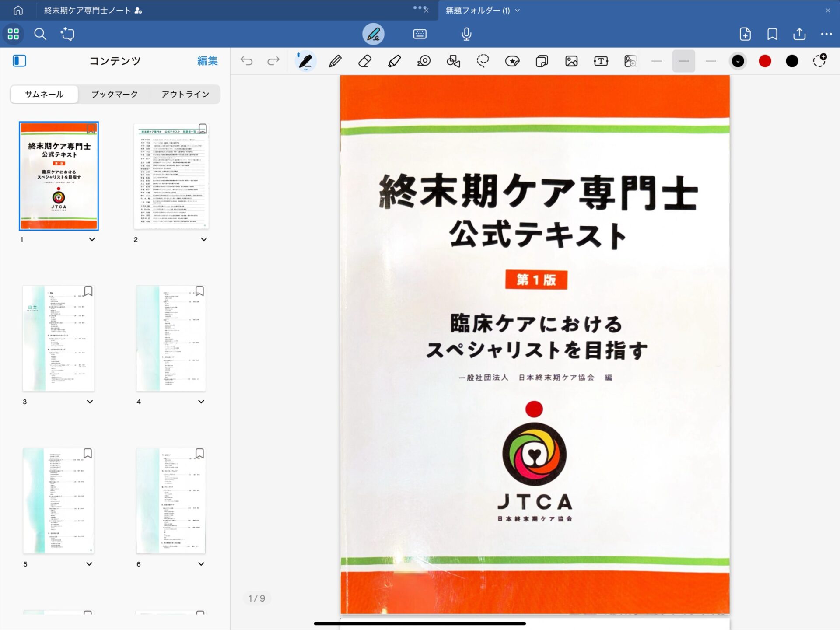Redo the last action
Viewport: 840px width, 630px height.
point(273,61)
